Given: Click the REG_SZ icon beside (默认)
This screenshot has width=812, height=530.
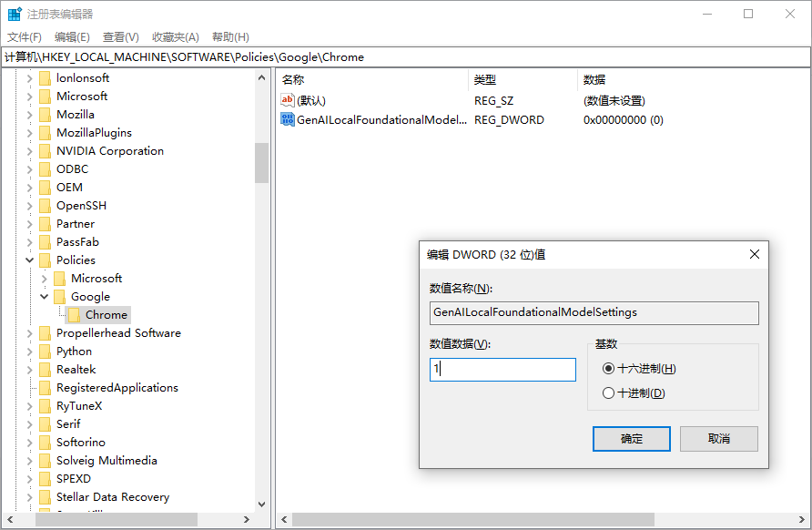Looking at the screenshot, I should [x=287, y=100].
